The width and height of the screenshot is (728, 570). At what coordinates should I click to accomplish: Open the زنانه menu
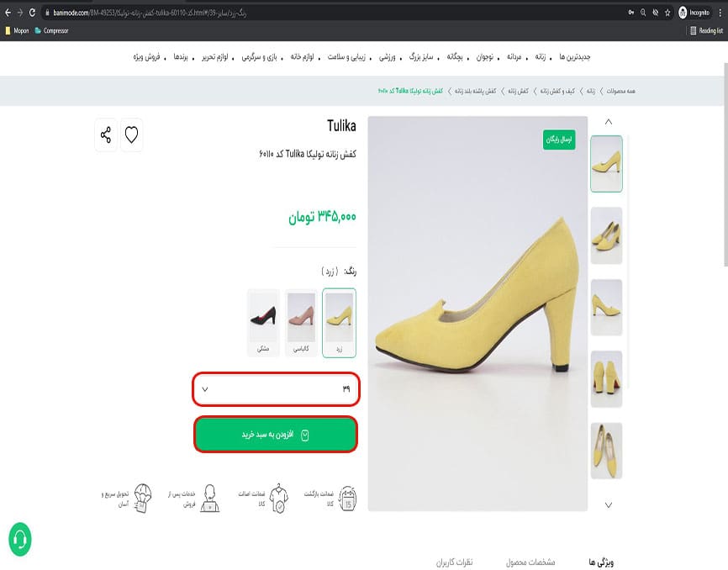tap(540, 57)
